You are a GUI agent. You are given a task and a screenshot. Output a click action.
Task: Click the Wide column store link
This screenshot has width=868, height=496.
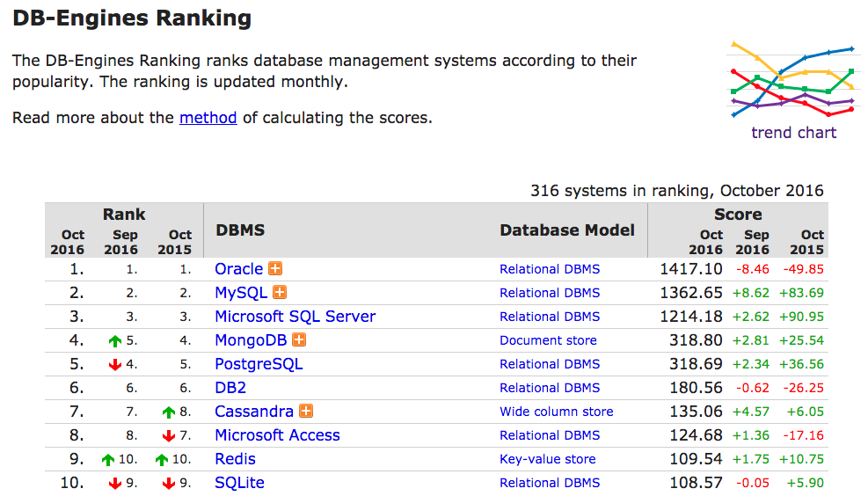[557, 412]
